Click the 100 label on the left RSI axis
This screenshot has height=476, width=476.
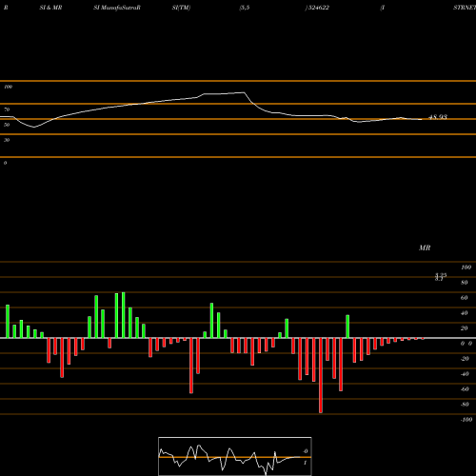tap(8, 87)
